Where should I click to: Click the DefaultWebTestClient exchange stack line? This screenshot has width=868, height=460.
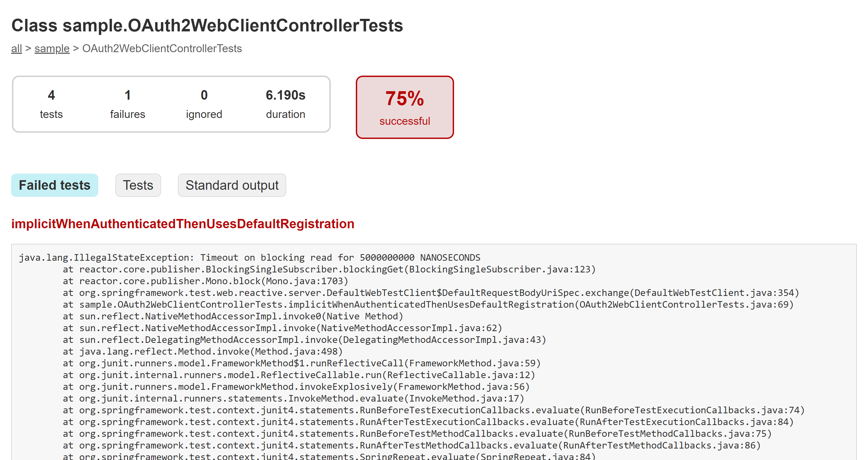431,293
